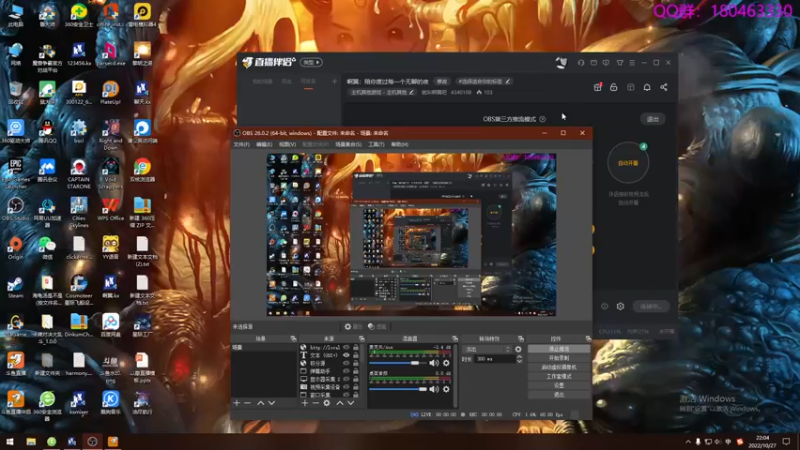800x450 pixels.
Task: Select PlateUp! desktop shortcut
Action: 110,93
